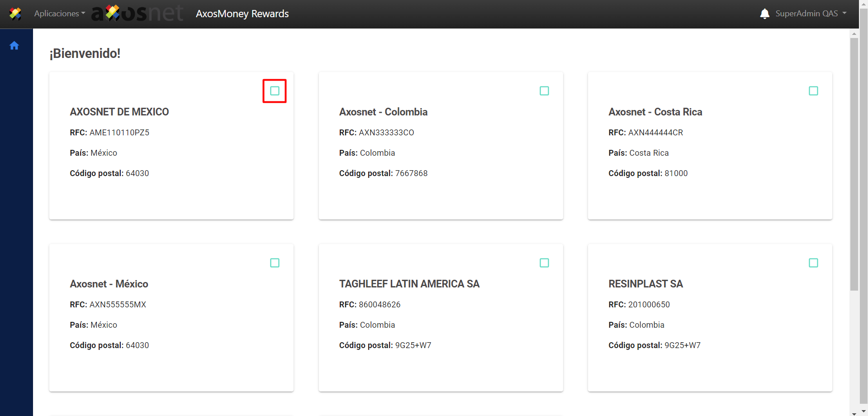868x416 pixels.
Task: Select the Axosnet - Colombia checkbox
Action: coord(544,91)
